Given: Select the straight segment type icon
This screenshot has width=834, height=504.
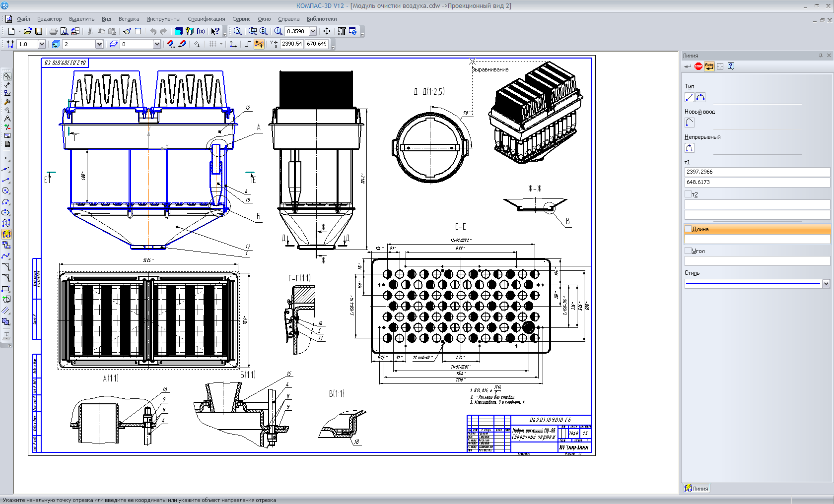Looking at the screenshot, I should point(690,97).
